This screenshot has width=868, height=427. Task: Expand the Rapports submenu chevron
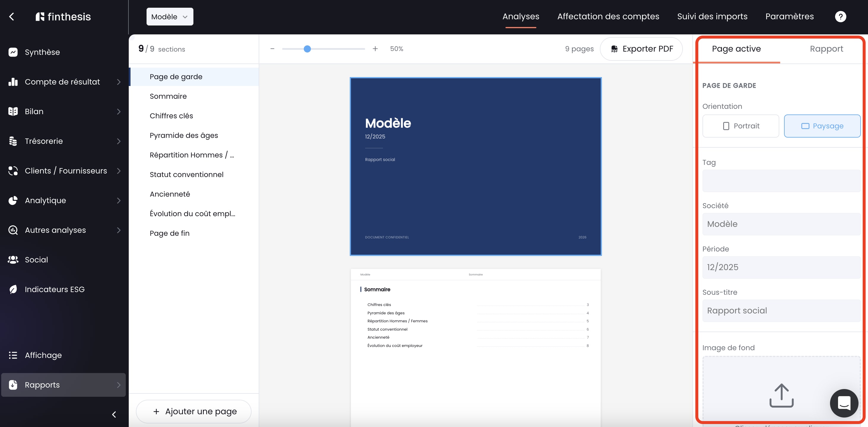tap(119, 385)
